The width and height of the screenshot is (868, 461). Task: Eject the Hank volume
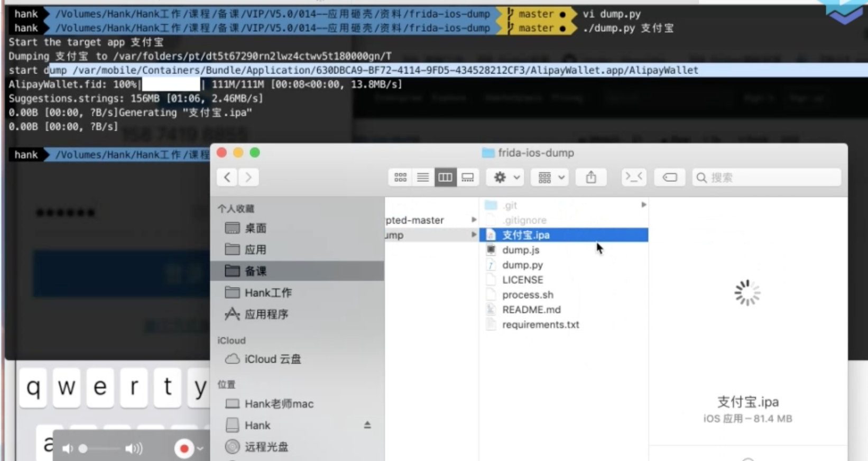point(367,425)
